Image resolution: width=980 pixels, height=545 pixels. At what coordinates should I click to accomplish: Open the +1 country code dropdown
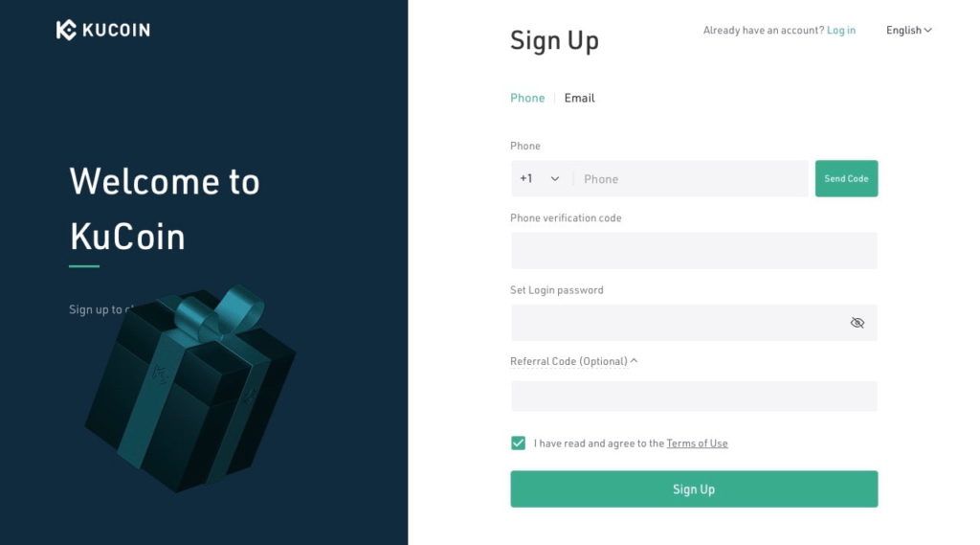(x=540, y=179)
